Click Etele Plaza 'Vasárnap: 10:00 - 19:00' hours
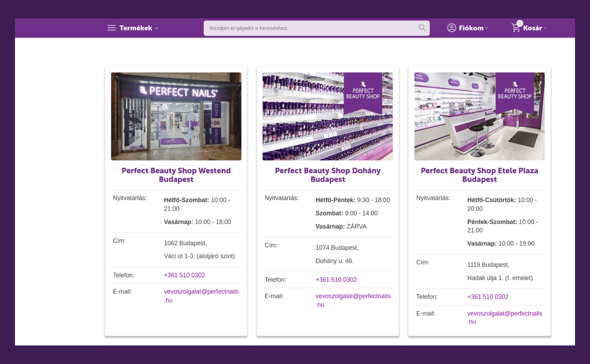The width and height of the screenshot is (590, 364). 501,243
